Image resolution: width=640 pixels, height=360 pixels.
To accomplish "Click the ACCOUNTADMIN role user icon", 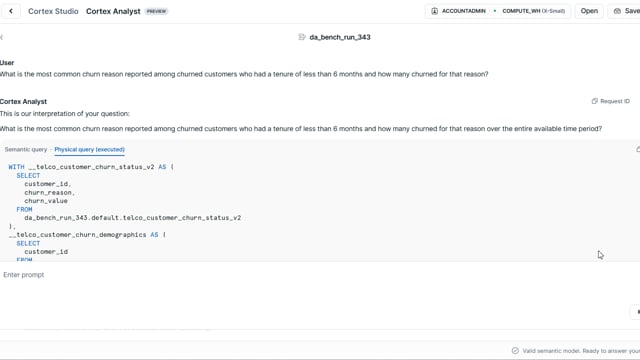I will (434, 11).
